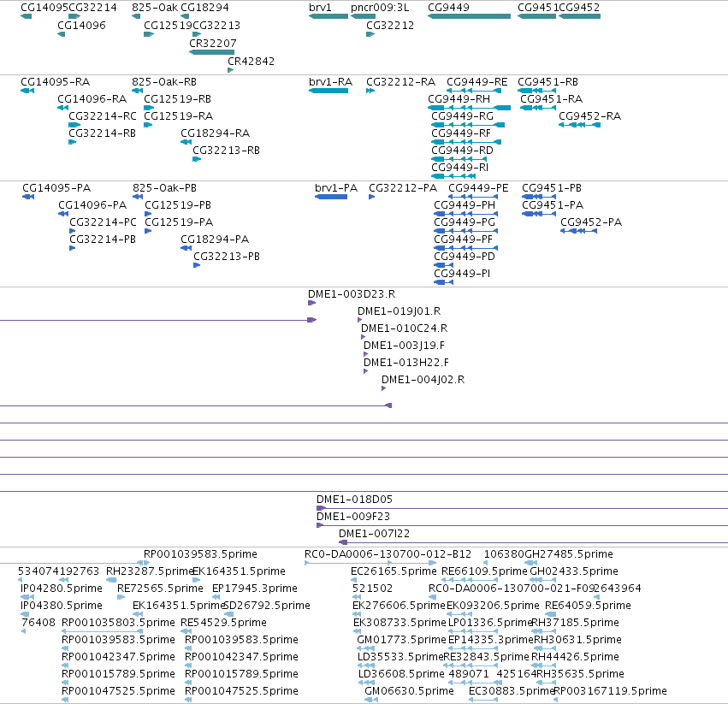This screenshot has width=728, height=704.
Task: Open the CG32212-PA protein label
Action: pos(403,188)
